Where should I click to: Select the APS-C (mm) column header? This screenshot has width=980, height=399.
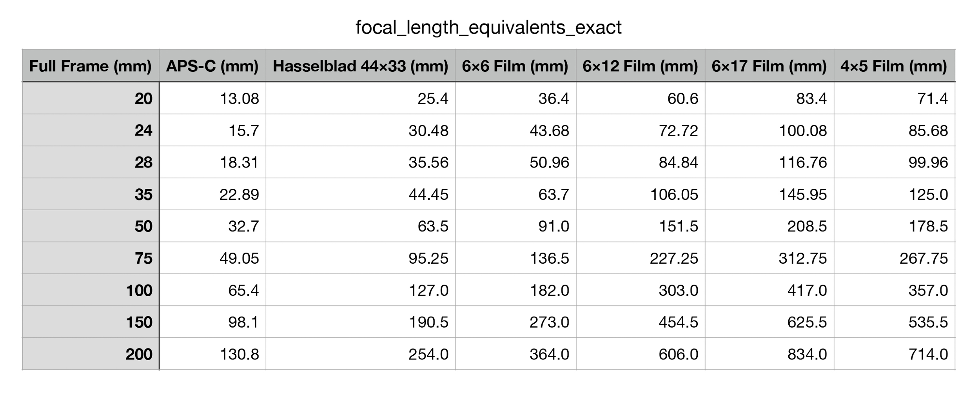(212, 66)
